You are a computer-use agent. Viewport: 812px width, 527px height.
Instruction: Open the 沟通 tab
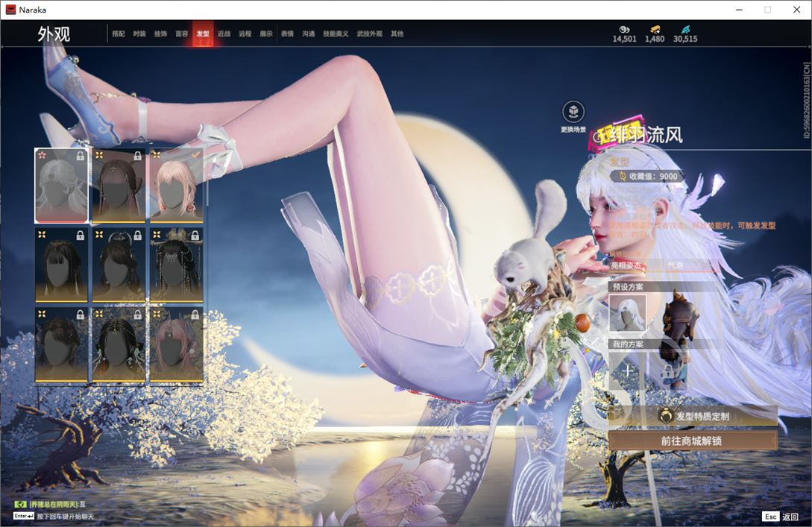tap(309, 34)
